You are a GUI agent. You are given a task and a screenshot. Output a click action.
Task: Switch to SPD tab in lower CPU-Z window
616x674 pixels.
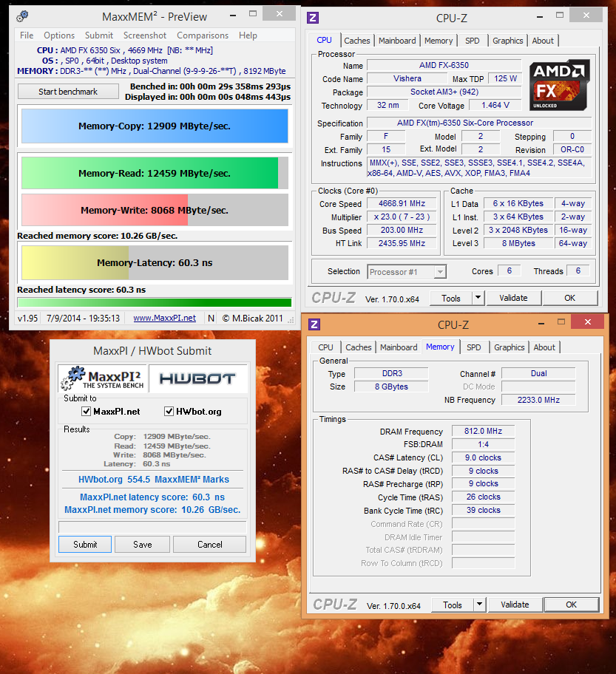(473, 347)
